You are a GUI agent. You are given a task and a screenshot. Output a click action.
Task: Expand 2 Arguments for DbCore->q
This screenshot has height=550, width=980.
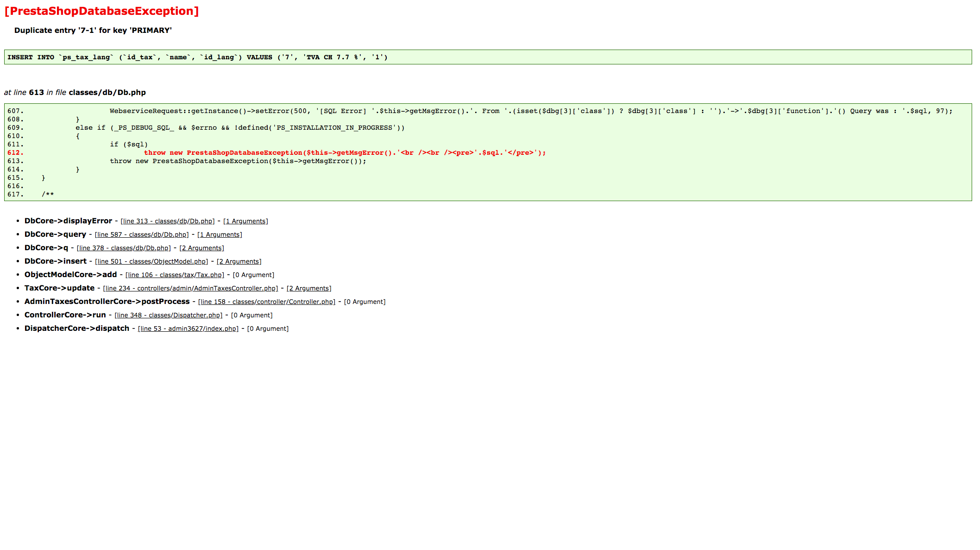click(201, 248)
